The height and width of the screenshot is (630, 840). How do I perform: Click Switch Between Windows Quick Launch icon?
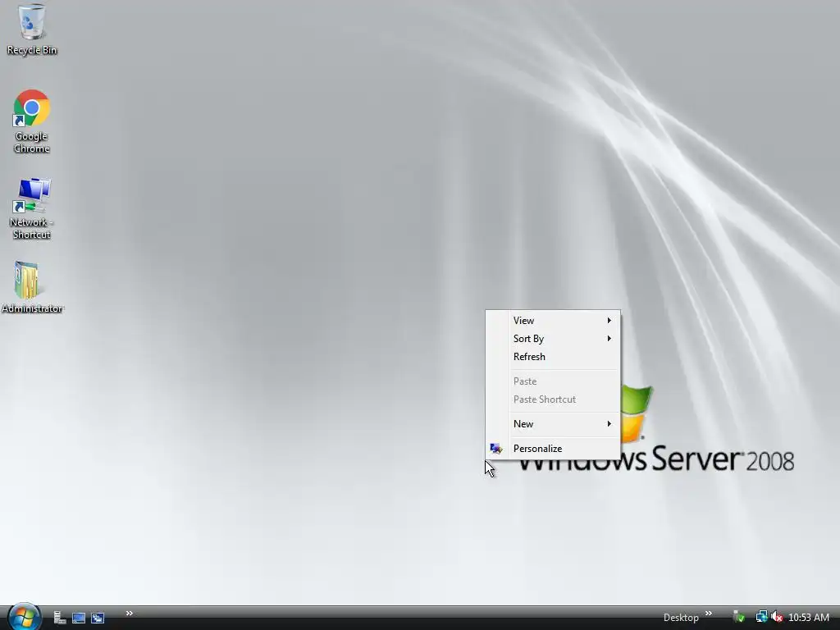pos(98,618)
